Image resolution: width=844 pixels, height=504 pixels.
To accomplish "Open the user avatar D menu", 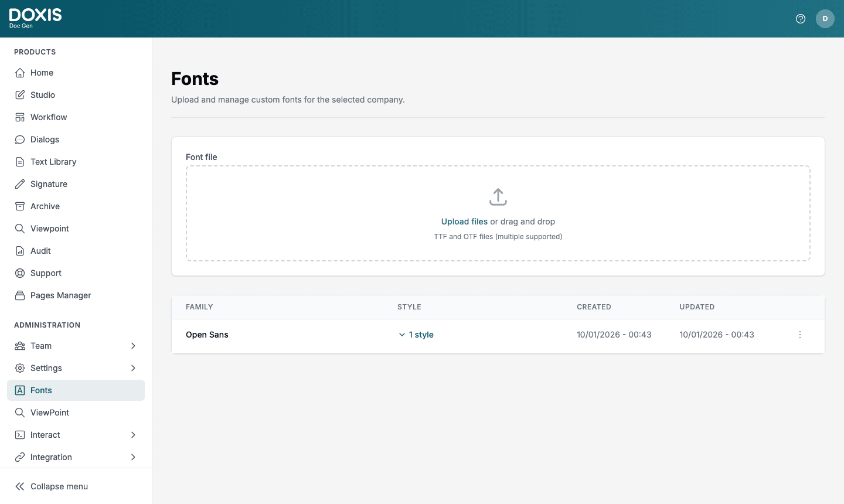I will [825, 19].
